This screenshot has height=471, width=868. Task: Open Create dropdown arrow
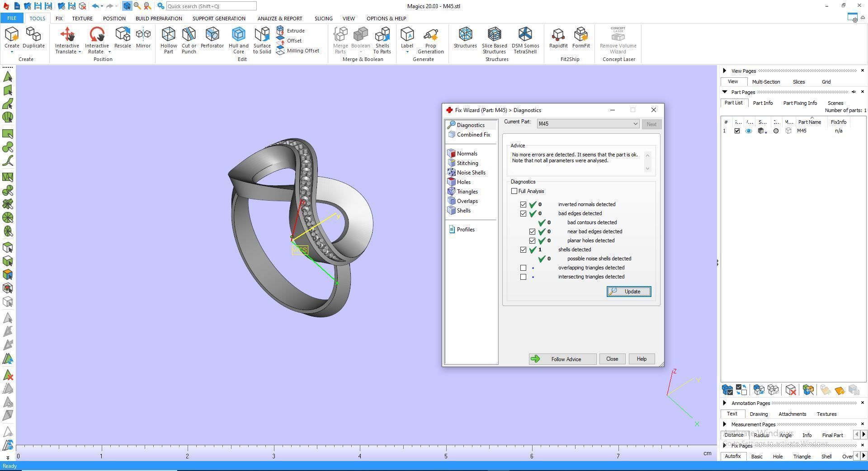pos(12,52)
